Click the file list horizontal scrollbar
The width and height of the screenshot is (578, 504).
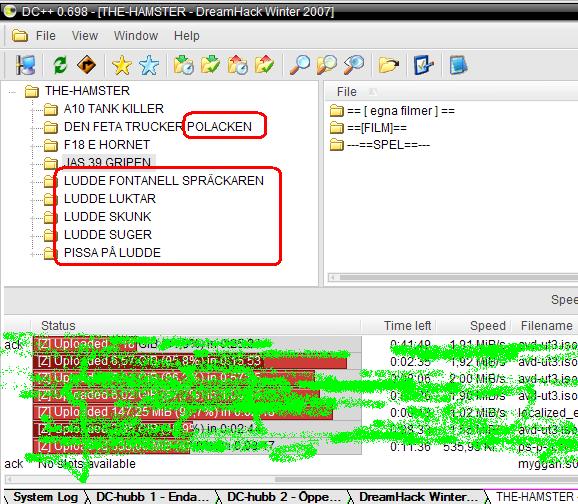coord(453,277)
